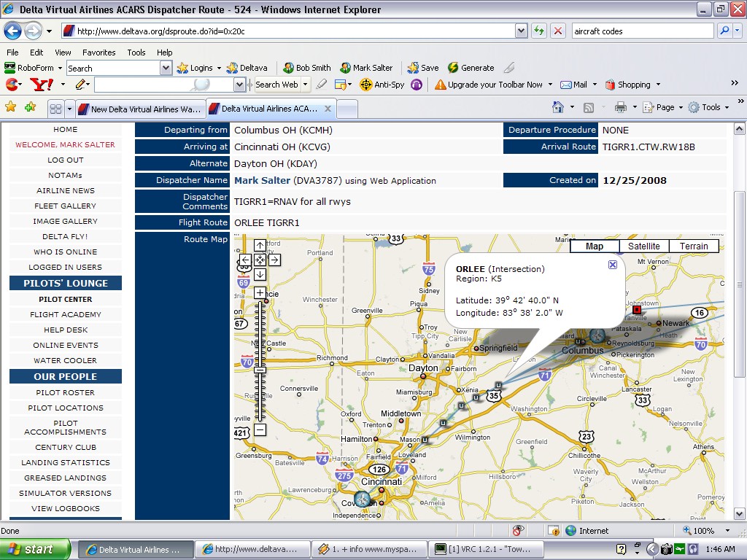
Task: Click the Stop loading red X icon
Action: click(558, 31)
